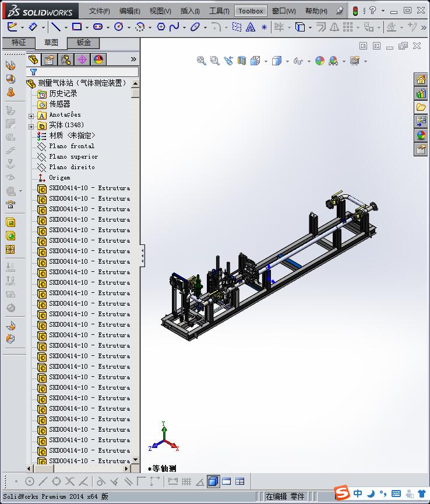Select the Line sketch tool
Viewport: 430px width, 504px height.
(56, 27)
